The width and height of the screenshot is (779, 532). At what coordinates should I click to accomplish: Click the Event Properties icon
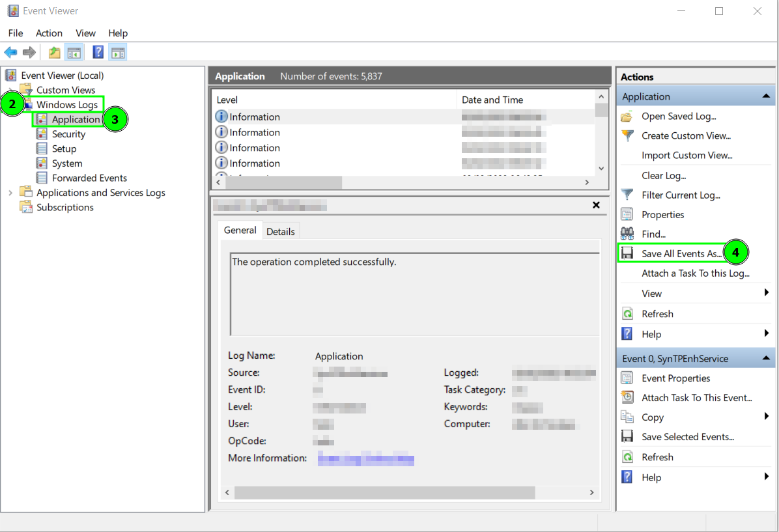point(627,378)
